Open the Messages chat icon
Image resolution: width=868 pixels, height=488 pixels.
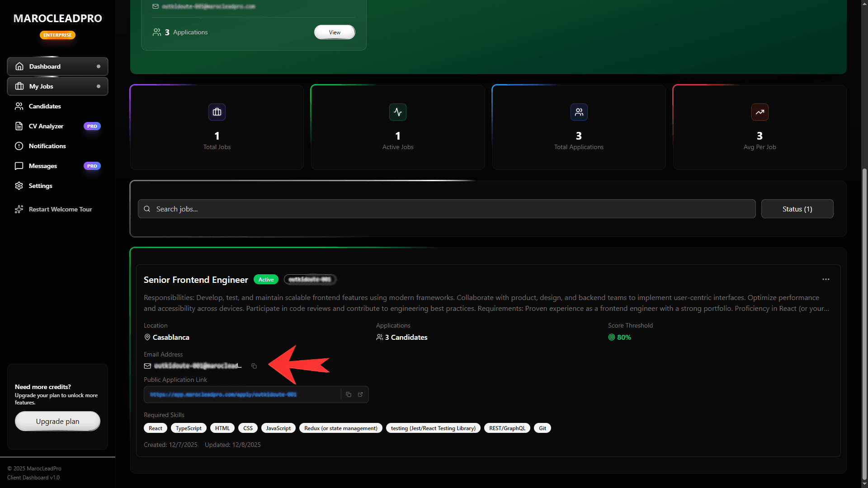tap(19, 166)
